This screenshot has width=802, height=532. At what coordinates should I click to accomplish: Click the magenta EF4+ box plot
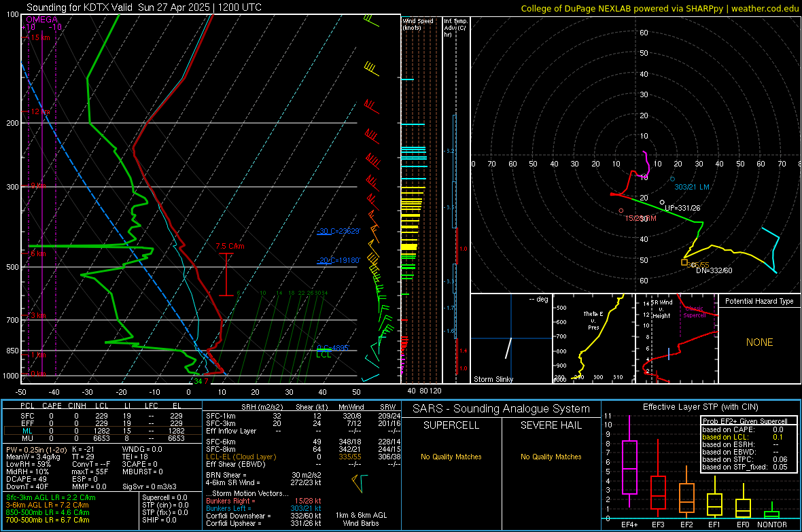pos(629,461)
